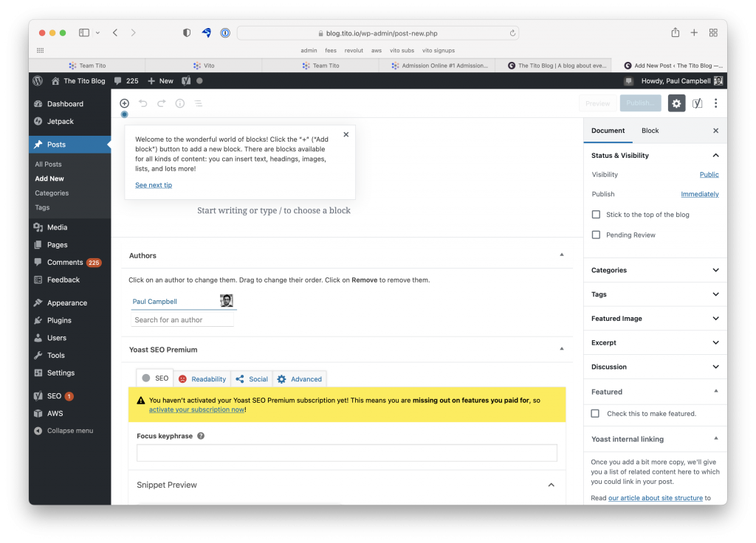
Task: Click the Preview button
Action: [x=597, y=103]
